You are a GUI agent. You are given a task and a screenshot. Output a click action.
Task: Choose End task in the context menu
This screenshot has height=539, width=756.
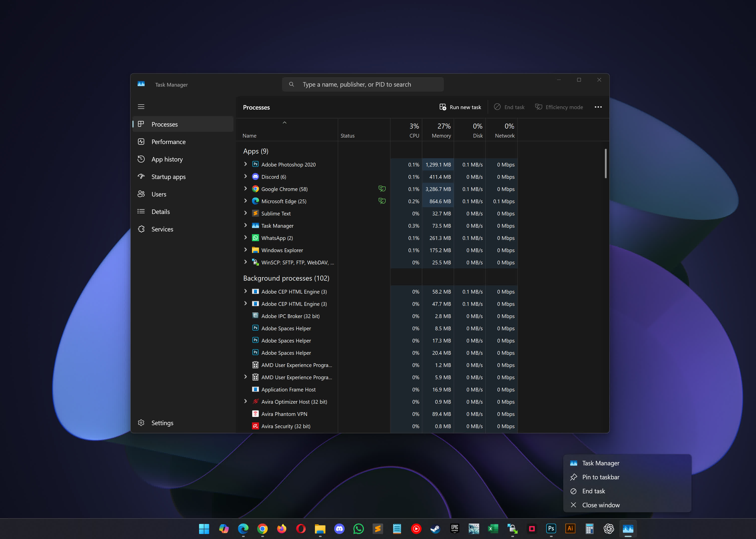(x=593, y=491)
